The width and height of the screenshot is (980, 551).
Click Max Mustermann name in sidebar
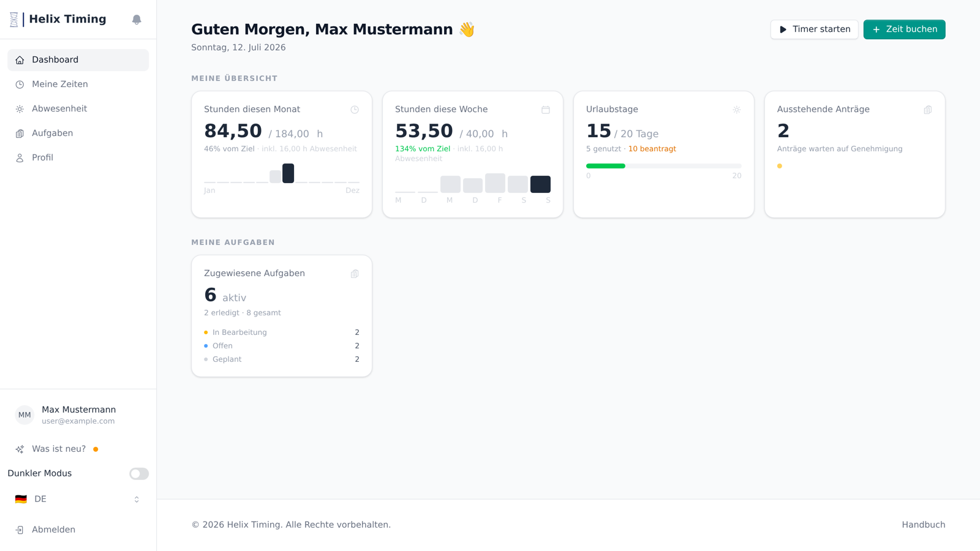(78, 410)
